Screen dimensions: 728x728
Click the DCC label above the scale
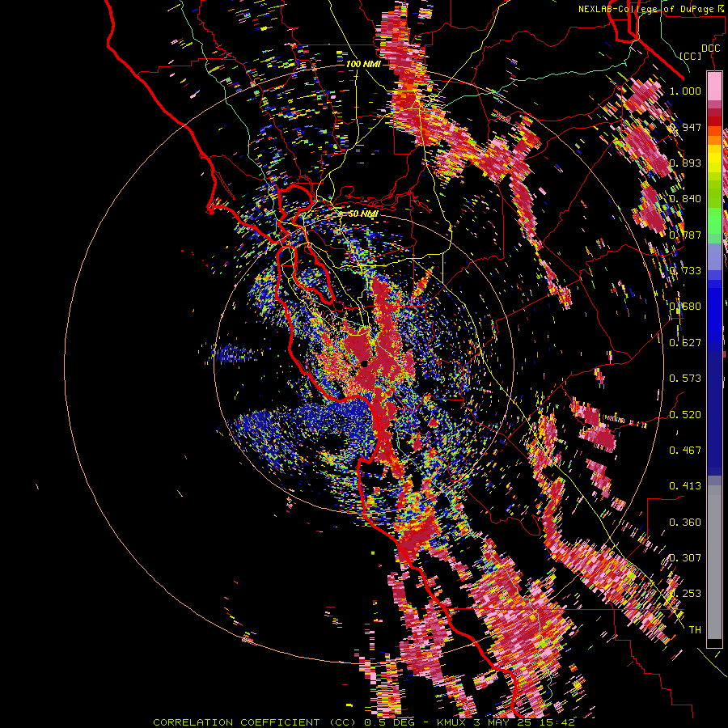pos(710,48)
